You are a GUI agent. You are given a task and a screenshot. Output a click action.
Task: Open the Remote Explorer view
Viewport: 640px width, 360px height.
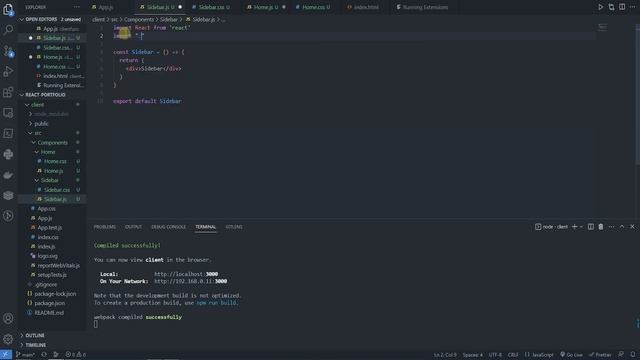tap(8, 113)
